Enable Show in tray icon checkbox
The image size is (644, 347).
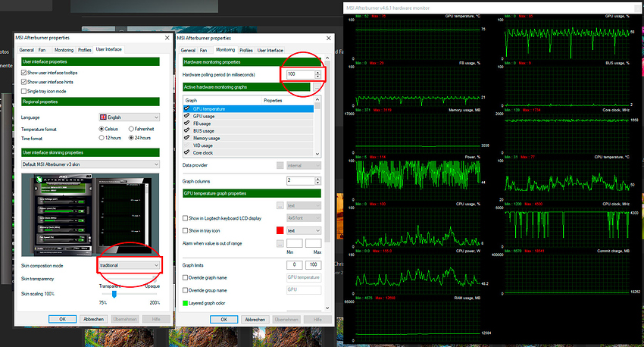[185, 230]
